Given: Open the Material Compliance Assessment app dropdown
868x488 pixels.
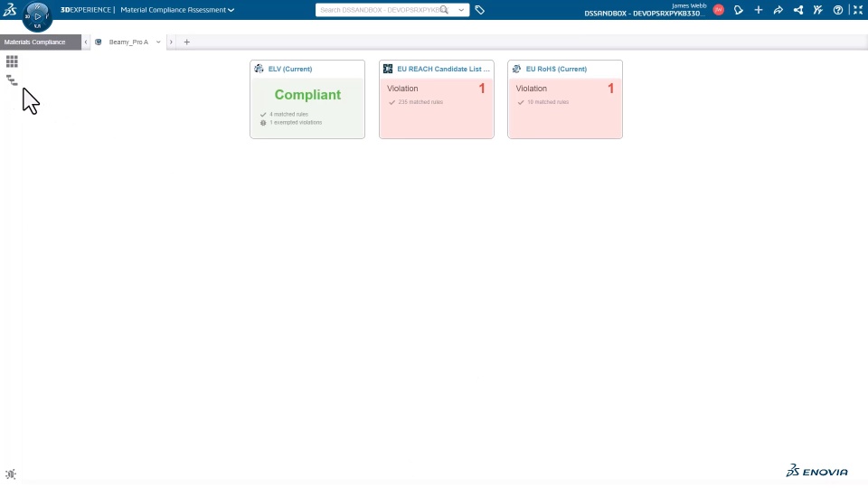Looking at the screenshot, I should [x=177, y=10].
